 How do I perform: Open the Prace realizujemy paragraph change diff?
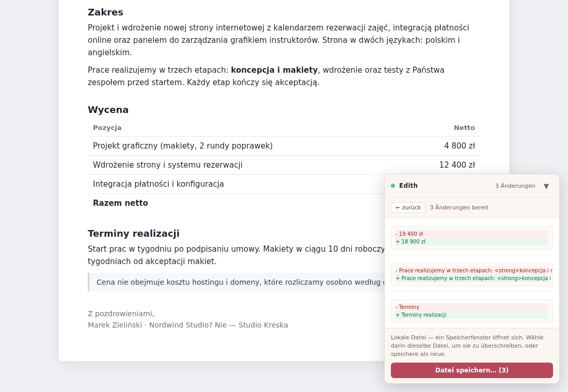click(471, 274)
